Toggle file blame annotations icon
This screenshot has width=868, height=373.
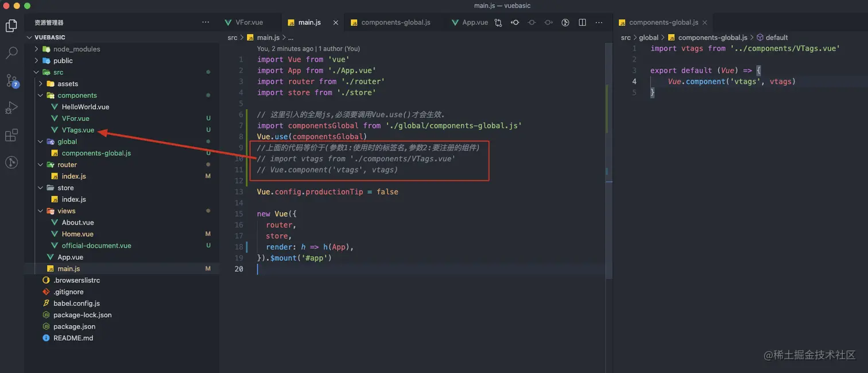565,22
